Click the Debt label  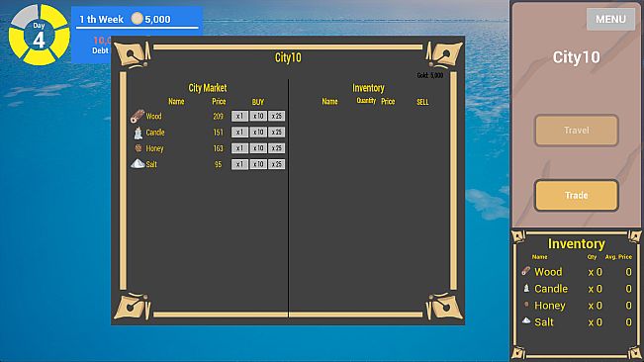tap(100, 50)
